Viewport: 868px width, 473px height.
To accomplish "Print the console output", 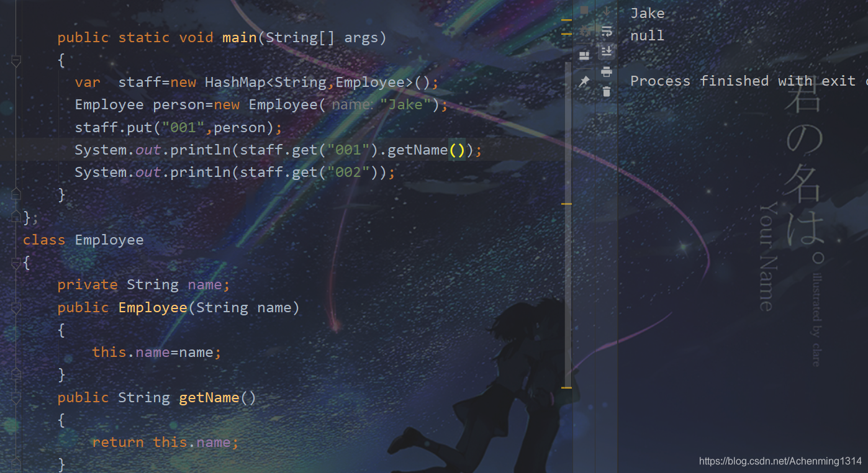I will tap(607, 71).
